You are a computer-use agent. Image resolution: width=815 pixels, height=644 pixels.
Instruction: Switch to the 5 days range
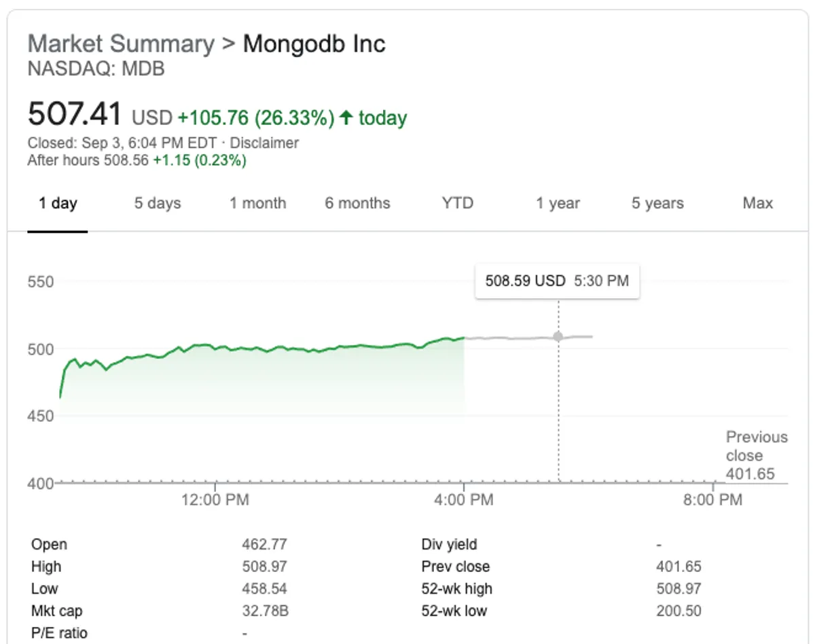(x=158, y=203)
